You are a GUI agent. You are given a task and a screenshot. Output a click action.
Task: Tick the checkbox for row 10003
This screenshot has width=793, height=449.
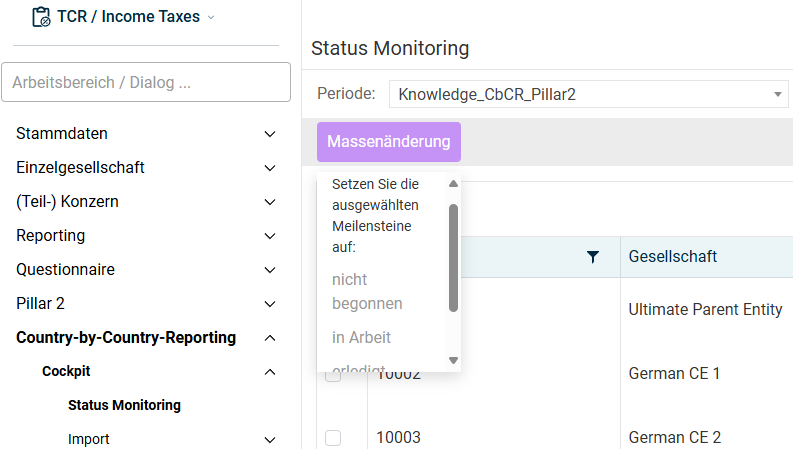pos(333,438)
